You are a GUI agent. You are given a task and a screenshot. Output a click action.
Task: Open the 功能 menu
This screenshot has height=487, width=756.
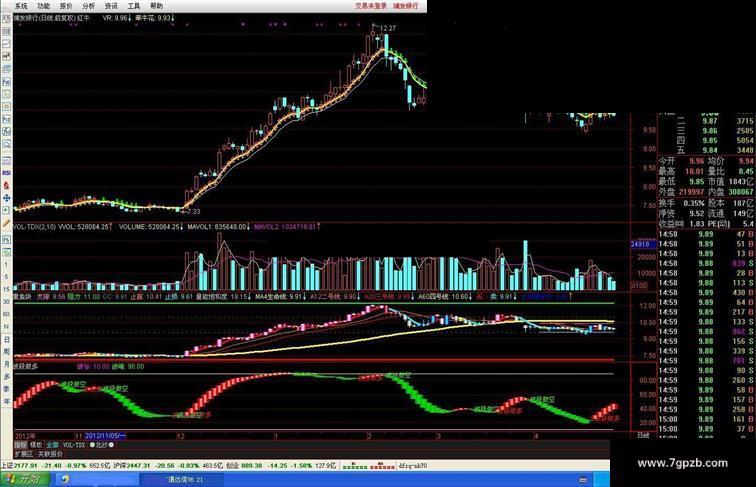(x=43, y=6)
